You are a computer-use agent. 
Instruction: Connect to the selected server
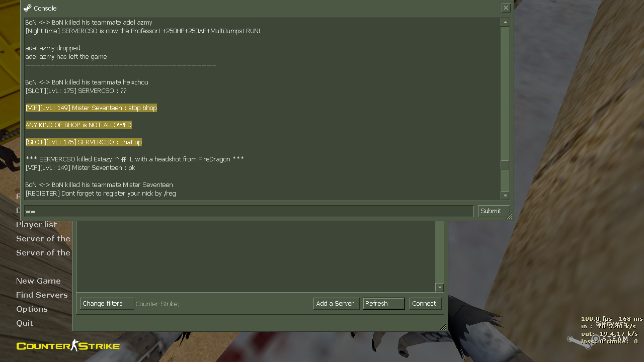point(425,304)
